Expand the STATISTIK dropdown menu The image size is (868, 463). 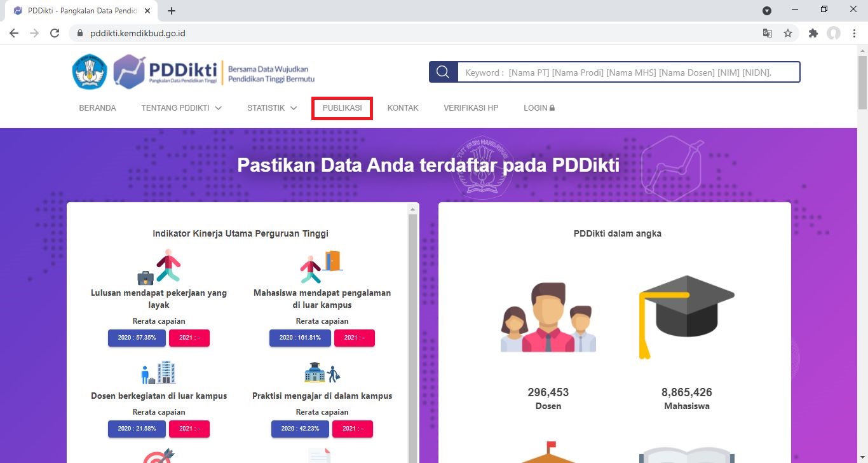click(272, 108)
